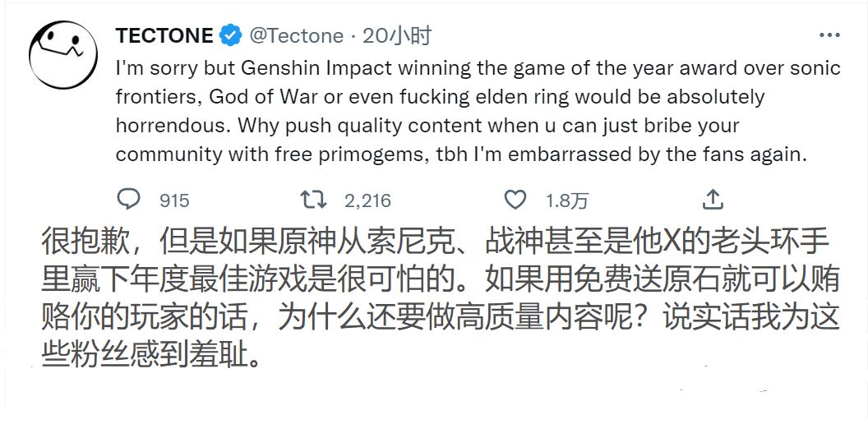The height and width of the screenshot is (424, 868).
Task: Click the blue verified badge
Action: pyautogui.click(x=230, y=36)
